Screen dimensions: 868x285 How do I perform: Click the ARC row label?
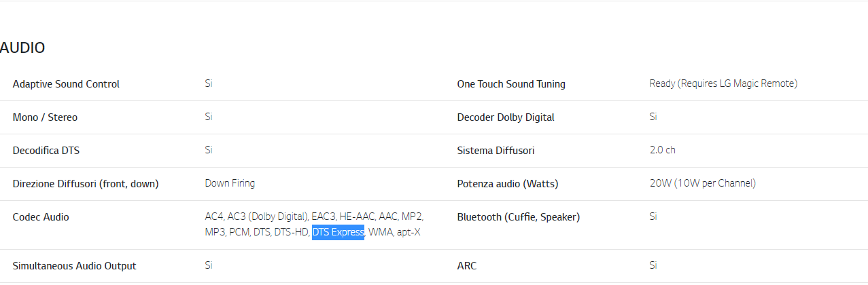click(x=467, y=266)
